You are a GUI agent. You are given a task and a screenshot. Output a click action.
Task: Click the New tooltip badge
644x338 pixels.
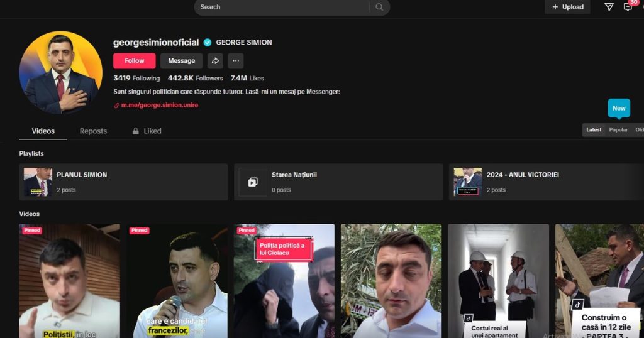[619, 108]
